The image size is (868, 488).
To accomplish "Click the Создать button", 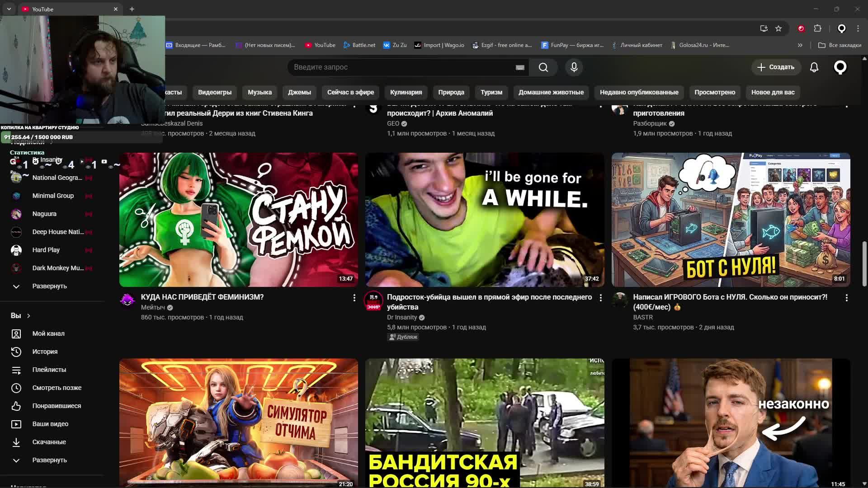I will (776, 67).
